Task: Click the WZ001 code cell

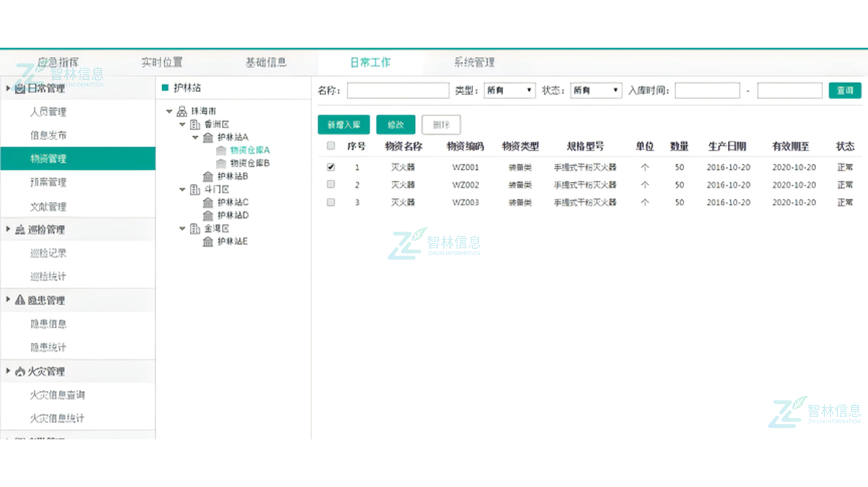Action: point(466,168)
